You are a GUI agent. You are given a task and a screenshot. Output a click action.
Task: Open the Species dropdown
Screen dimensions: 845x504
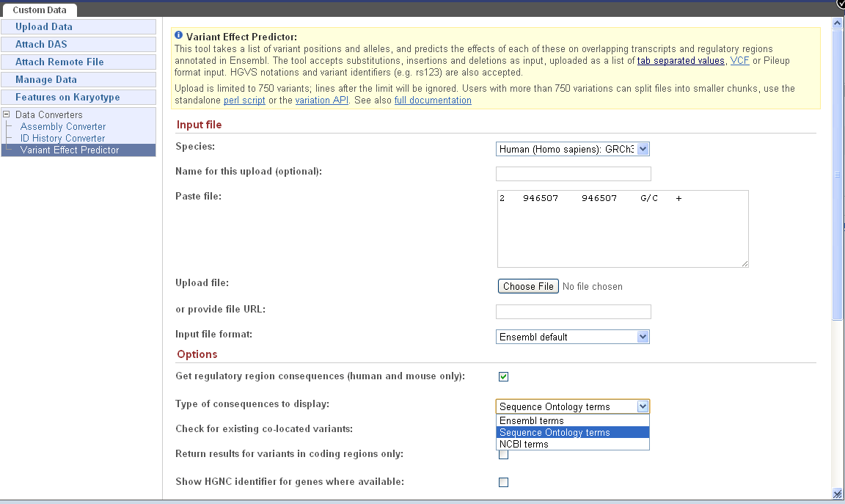point(572,149)
